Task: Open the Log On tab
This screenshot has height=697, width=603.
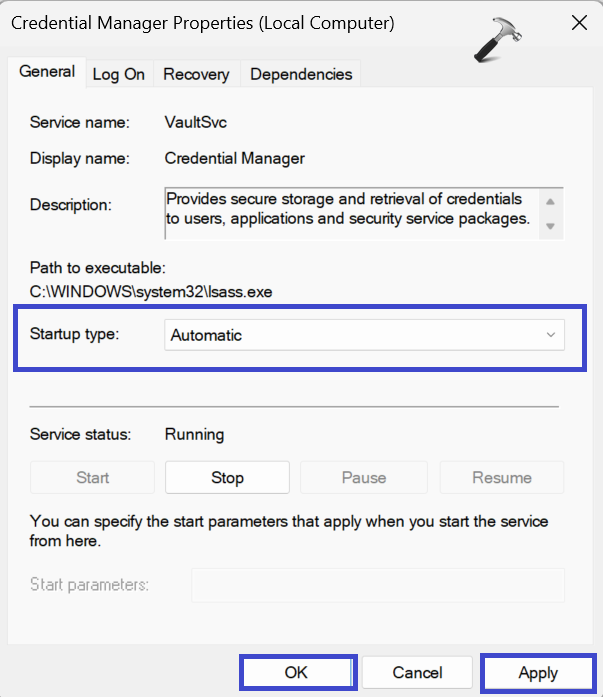Action: (x=119, y=74)
